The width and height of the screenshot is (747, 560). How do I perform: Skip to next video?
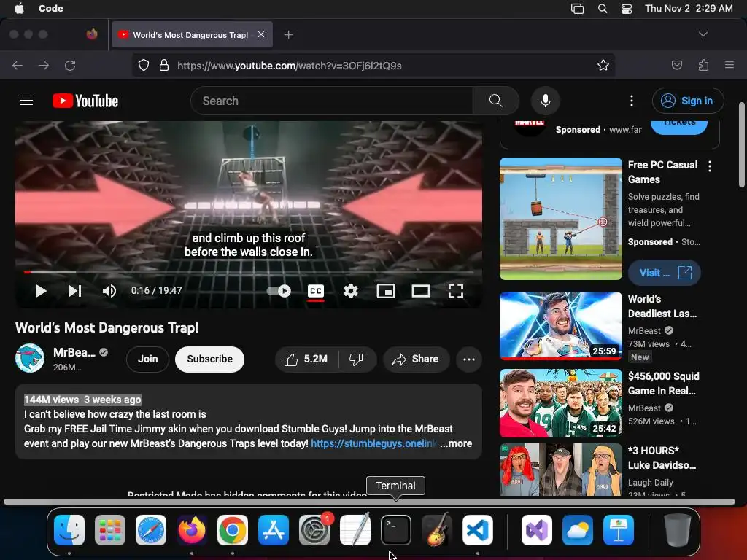coord(75,290)
